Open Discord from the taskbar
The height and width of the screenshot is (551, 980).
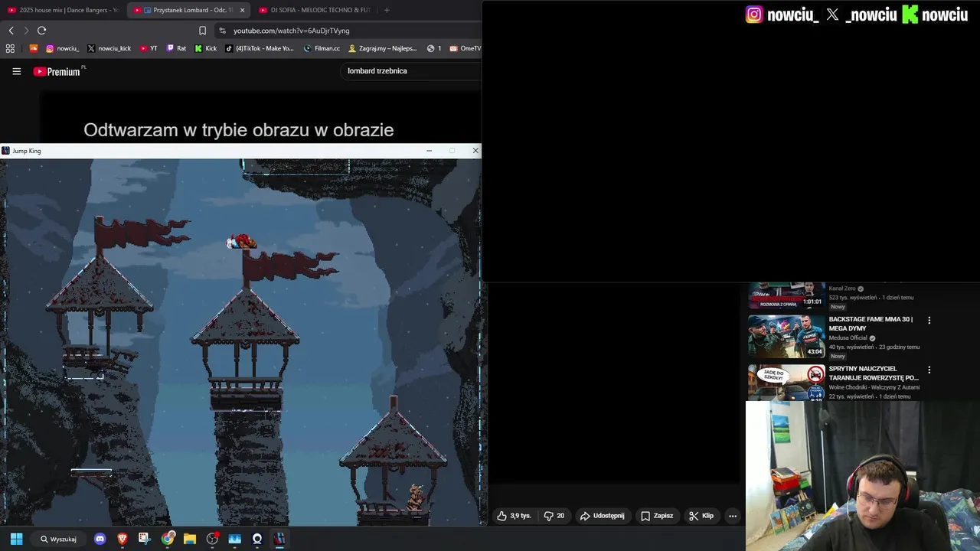pos(100,539)
